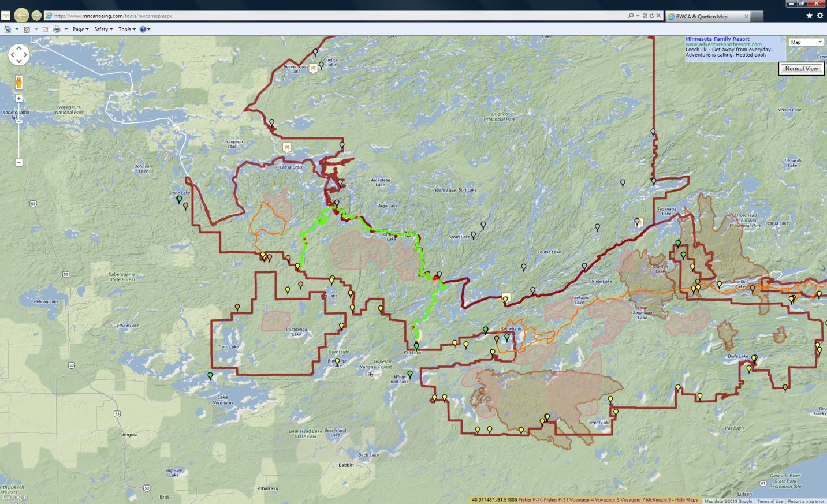Image resolution: width=827 pixels, height=504 pixels.
Task: Click the green marker near Snowbank Lake
Action: click(x=507, y=337)
